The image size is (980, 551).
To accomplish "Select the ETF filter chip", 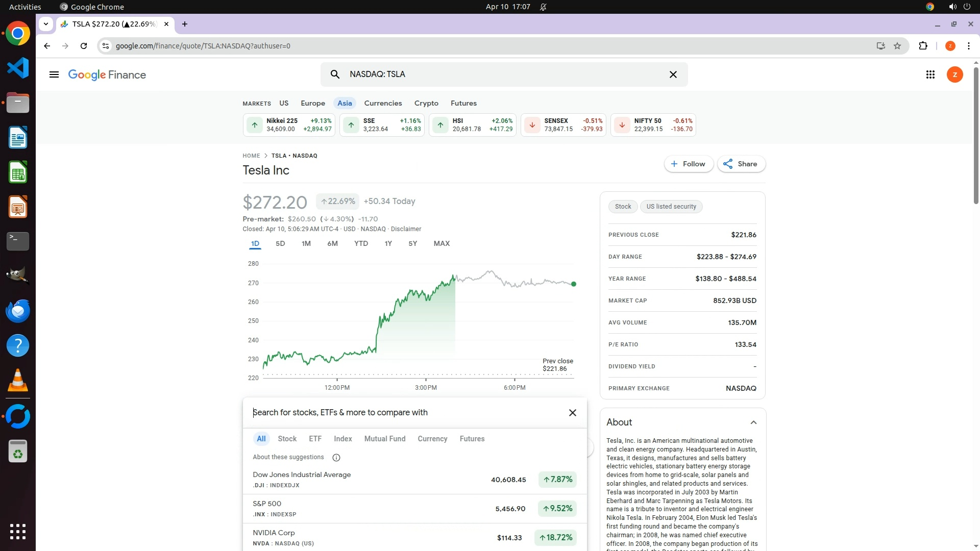I will 315,439.
